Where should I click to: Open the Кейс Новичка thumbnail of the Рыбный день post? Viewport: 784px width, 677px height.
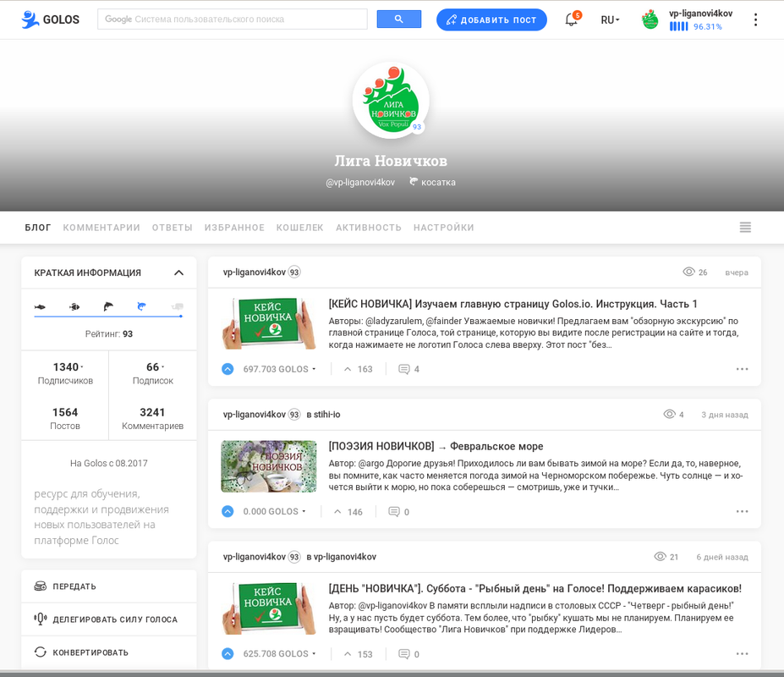click(x=269, y=608)
